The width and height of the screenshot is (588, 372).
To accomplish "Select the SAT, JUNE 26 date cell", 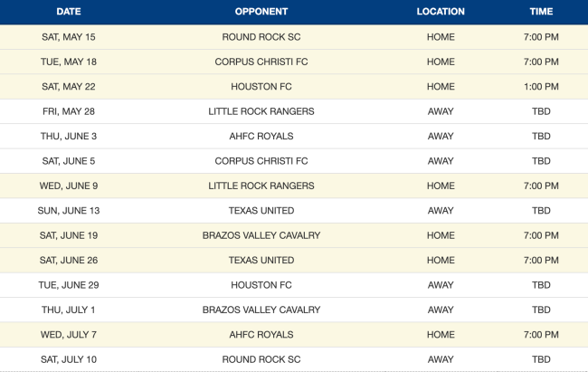I will pyautogui.click(x=68, y=261).
